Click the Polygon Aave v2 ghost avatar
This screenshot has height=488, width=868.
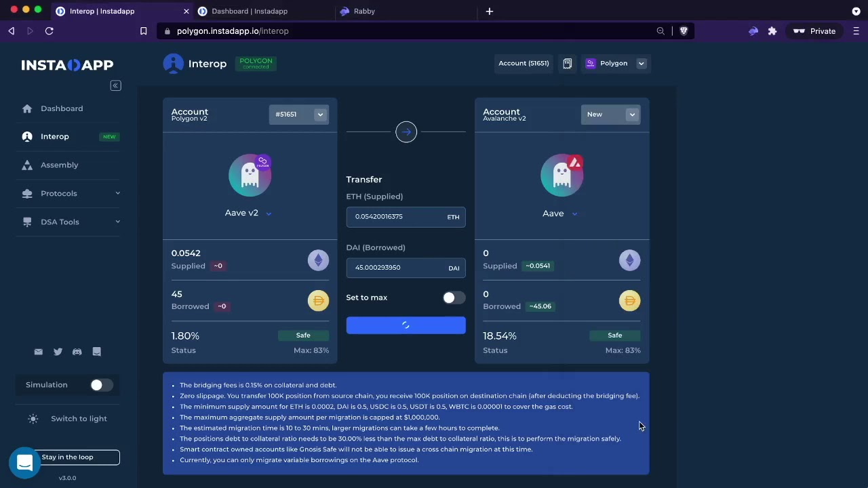click(x=250, y=176)
